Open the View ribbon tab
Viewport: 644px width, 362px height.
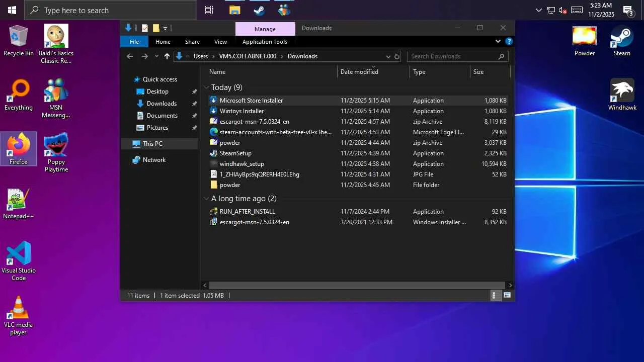[220, 42]
